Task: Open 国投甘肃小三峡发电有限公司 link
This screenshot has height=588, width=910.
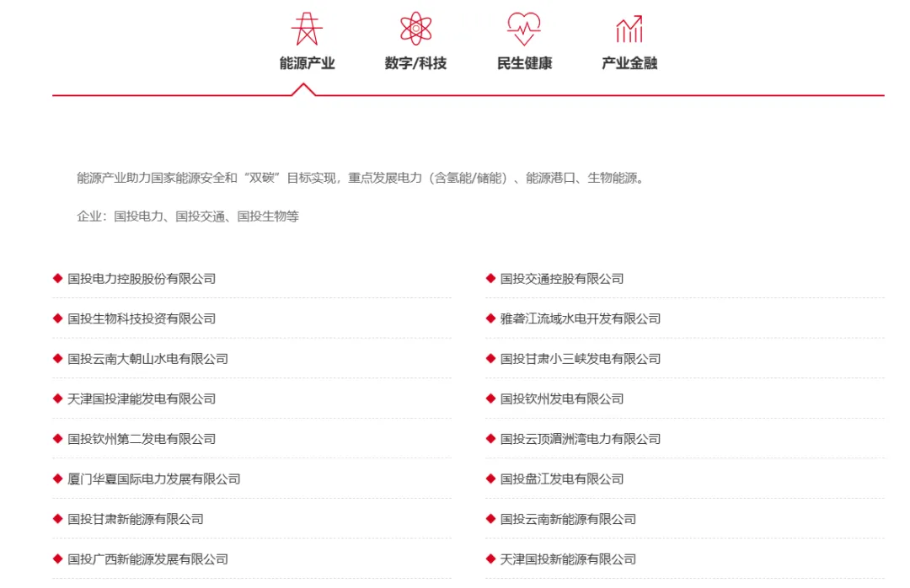Action: point(581,359)
